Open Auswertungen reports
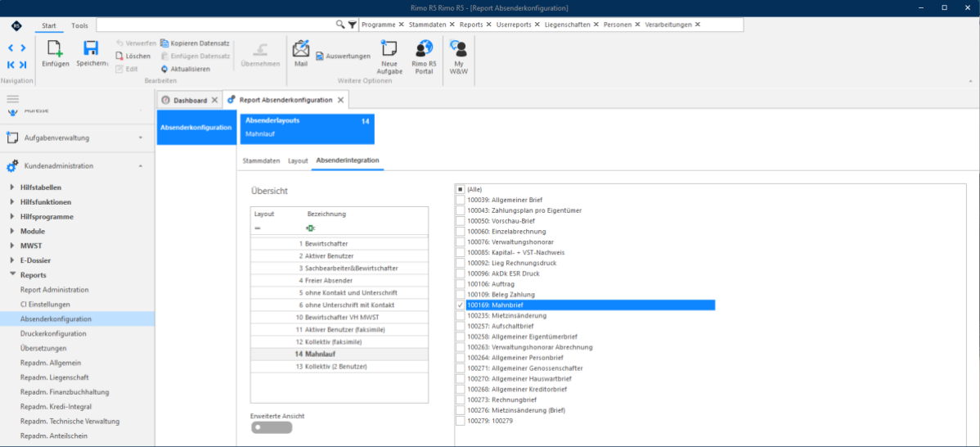 [x=343, y=56]
